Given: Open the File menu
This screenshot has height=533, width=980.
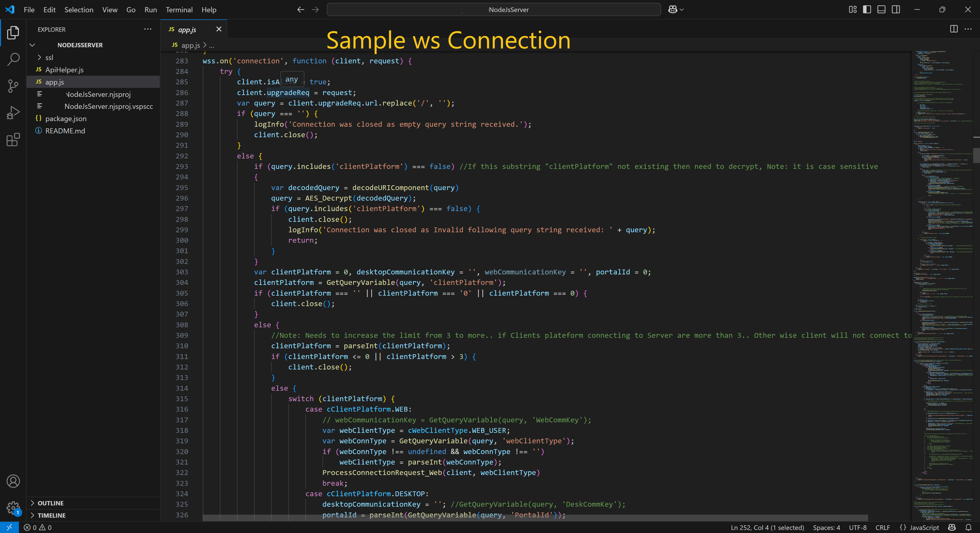Looking at the screenshot, I should tap(29, 9).
